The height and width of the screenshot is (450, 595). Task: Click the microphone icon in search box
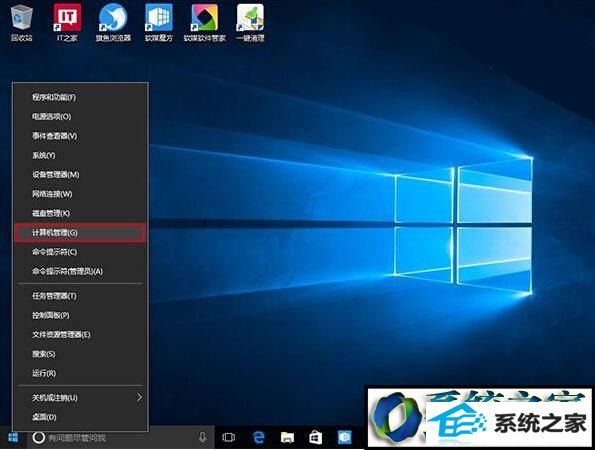coord(203,437)
